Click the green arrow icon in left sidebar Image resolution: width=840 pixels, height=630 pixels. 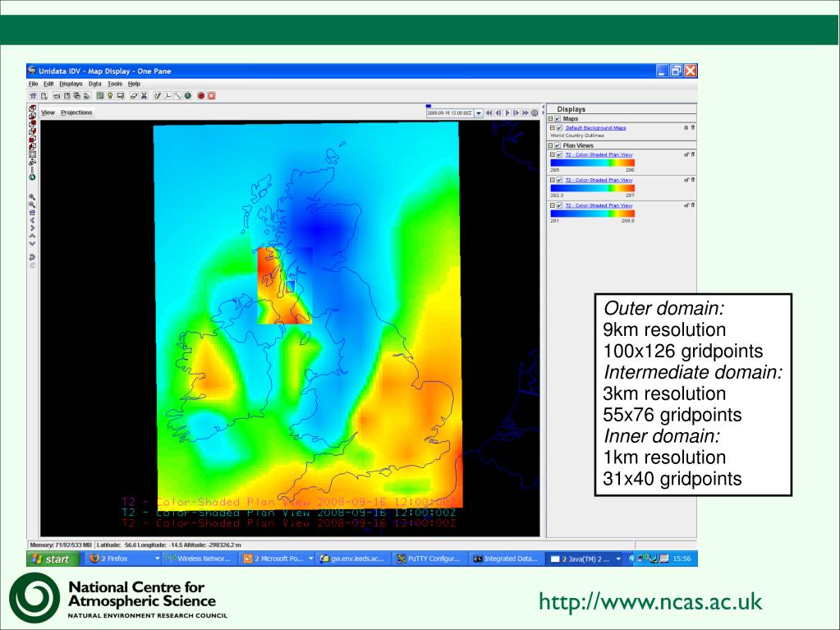point(32,177)
